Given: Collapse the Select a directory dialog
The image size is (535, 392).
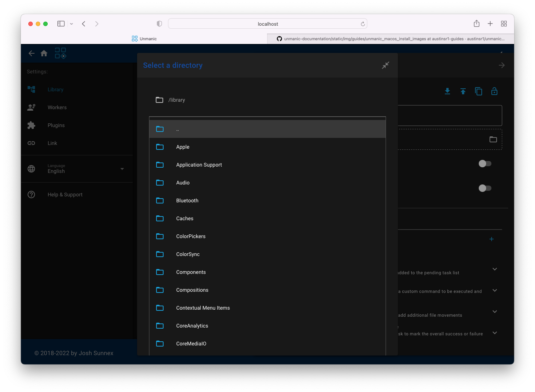Looking at the screenshot, I should (386, 65).
